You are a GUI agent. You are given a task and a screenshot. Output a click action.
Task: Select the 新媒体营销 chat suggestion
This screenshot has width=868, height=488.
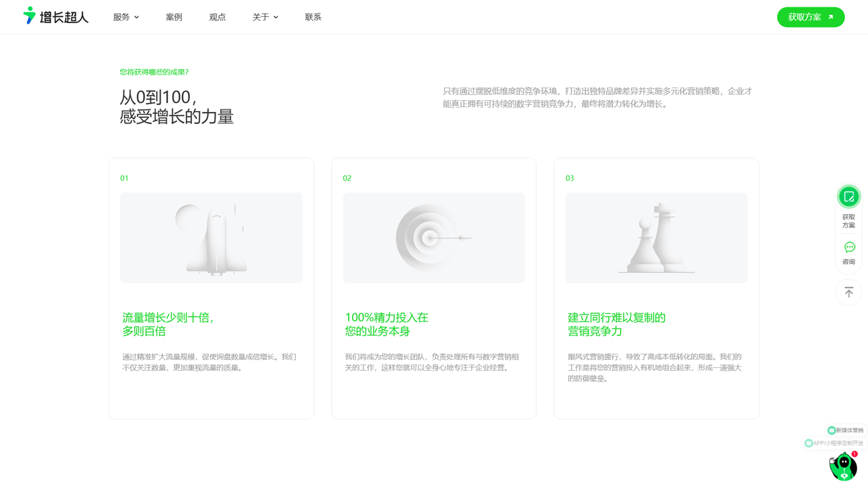pos(846,430)
